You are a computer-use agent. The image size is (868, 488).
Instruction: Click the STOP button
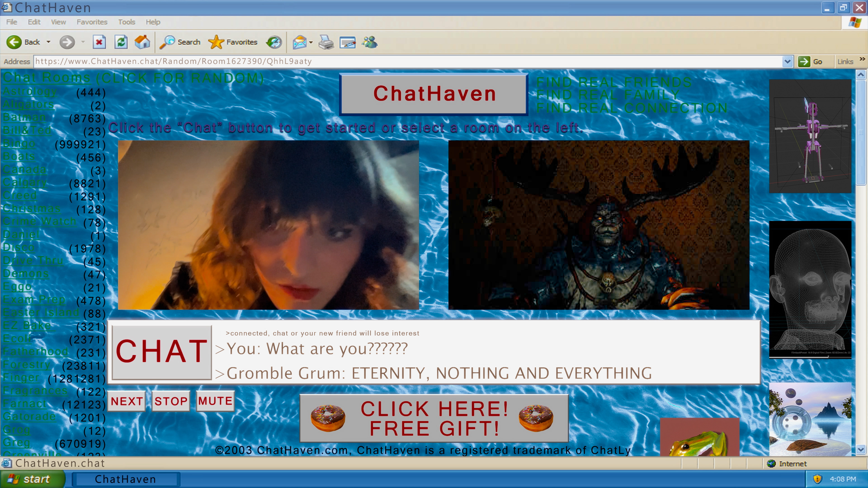[x=171, y=401]
